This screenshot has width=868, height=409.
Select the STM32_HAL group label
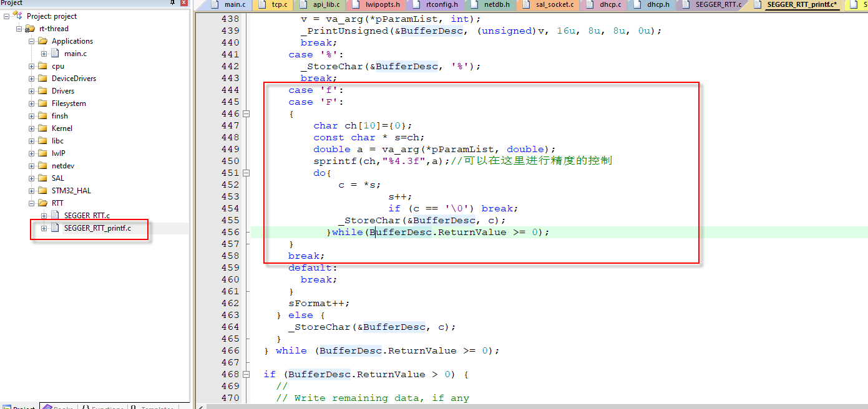tap(71, 191)
